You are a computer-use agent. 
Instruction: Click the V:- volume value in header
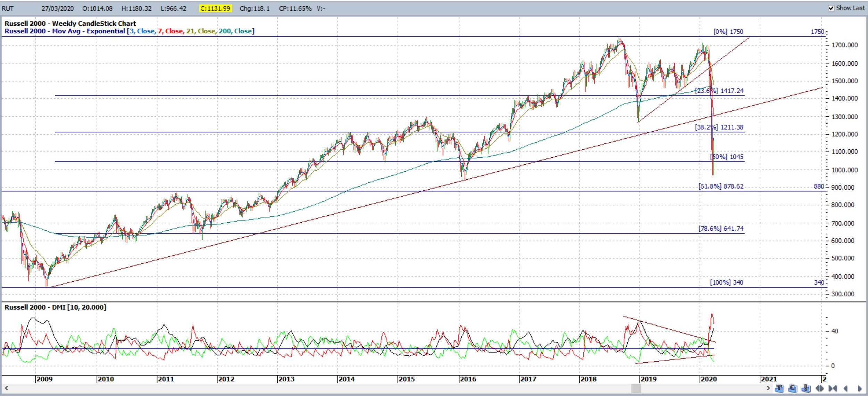click(321, 8)
